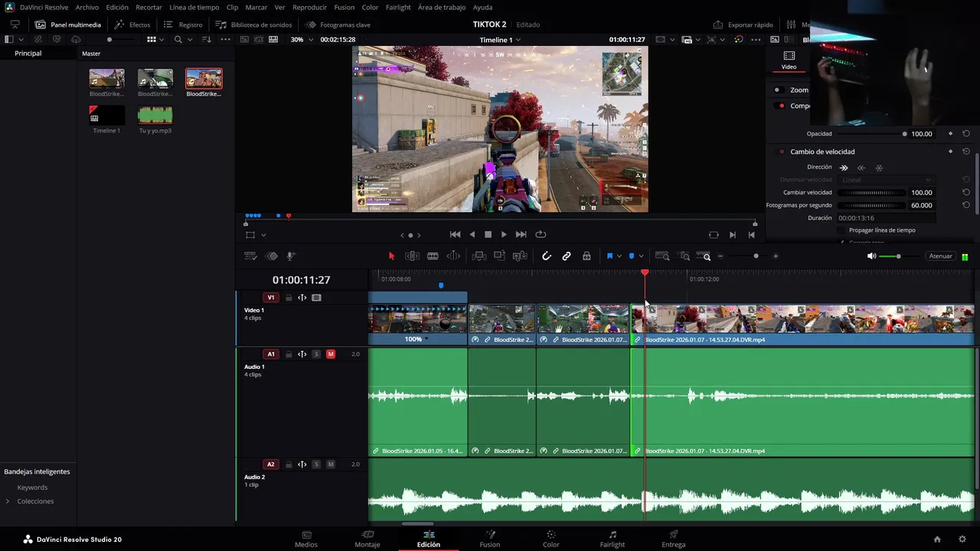Open the Panel multimedia panel
The width and height of the screenshot is (980, 551).
point(68,24)
